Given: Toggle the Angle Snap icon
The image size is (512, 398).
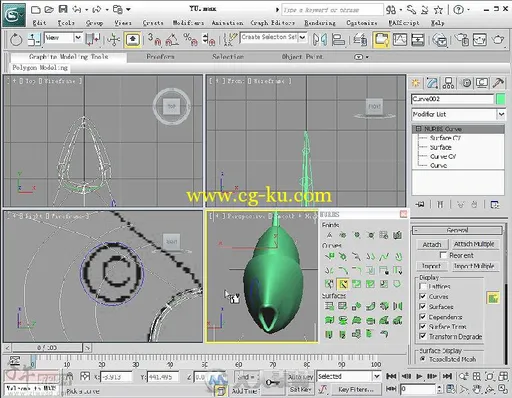Looking at the screenshot, I should (172, 40).
